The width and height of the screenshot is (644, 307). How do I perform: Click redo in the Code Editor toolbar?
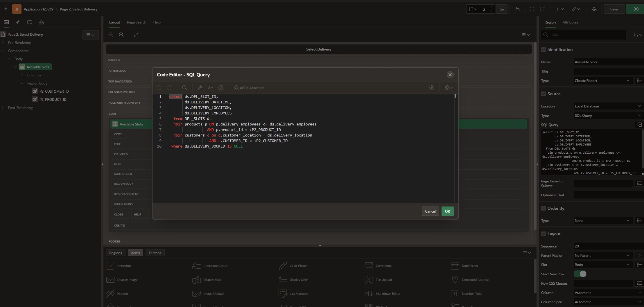pos(169,88)
